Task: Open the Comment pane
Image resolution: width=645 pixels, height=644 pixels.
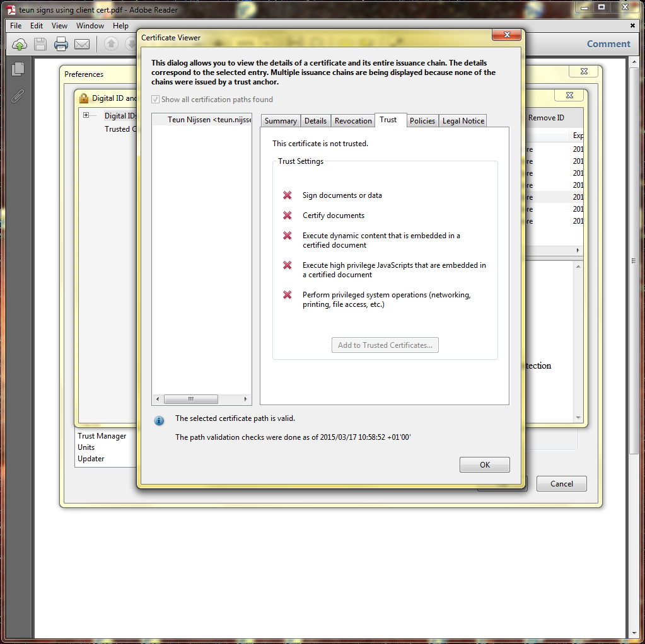Action: point(608,44)
